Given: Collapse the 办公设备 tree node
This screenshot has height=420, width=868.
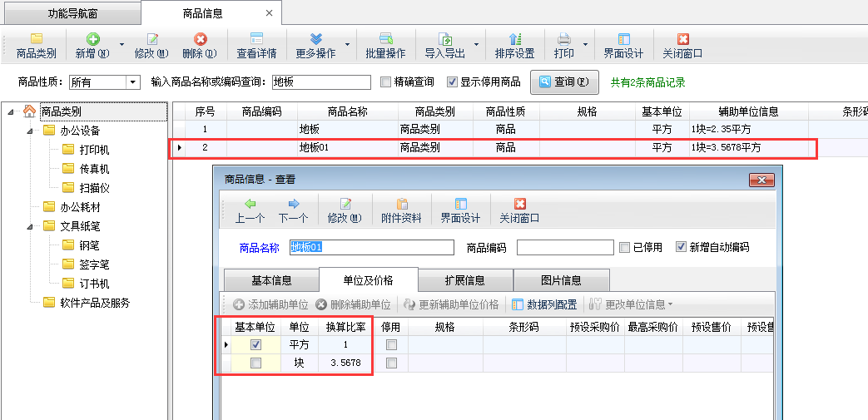Looking at the screenshot, I should [x=27, y=131].
